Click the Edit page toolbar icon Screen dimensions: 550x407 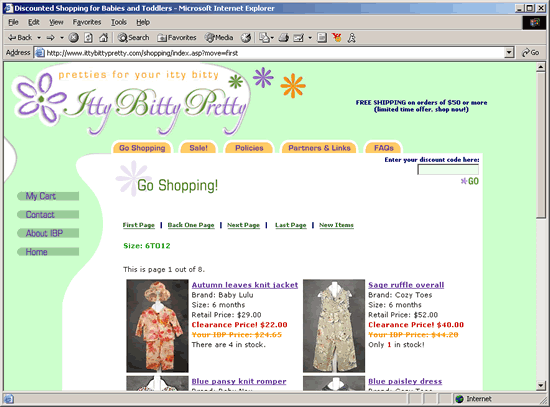point(299,38)
